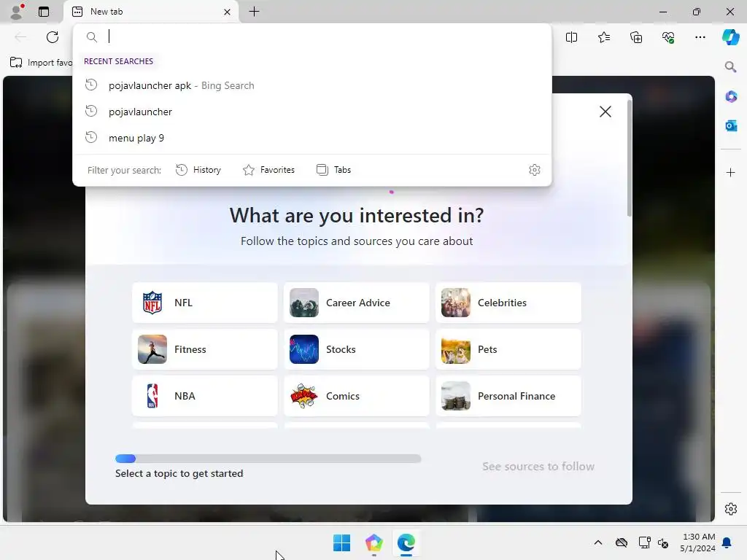
Task: Click the Edge taskbar icon
Action: click(x=406, y=542)
